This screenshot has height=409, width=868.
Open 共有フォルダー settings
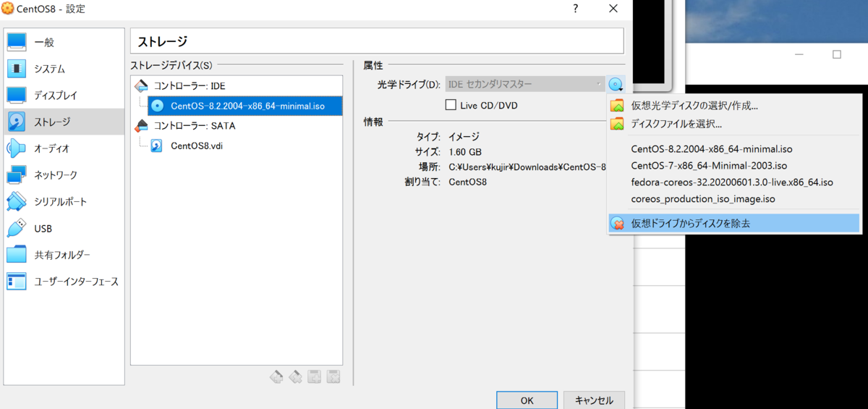pos(64,255)
